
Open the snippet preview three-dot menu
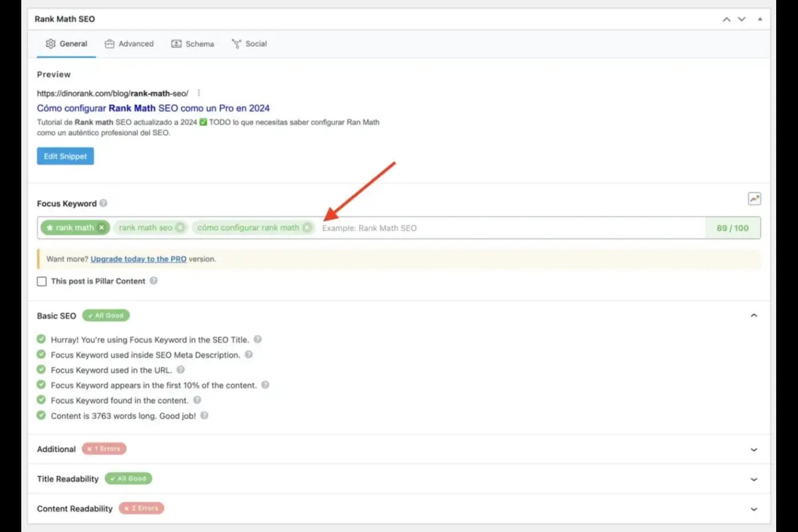pos(199,93)
